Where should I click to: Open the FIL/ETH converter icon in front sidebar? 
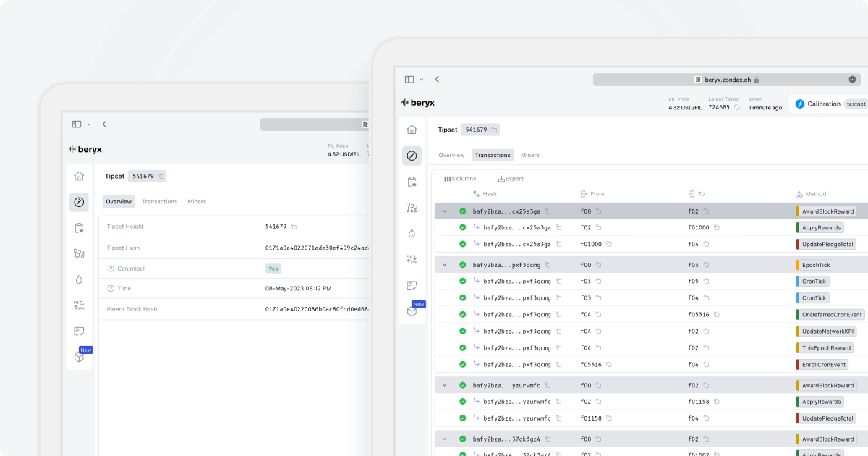(412, 259)
